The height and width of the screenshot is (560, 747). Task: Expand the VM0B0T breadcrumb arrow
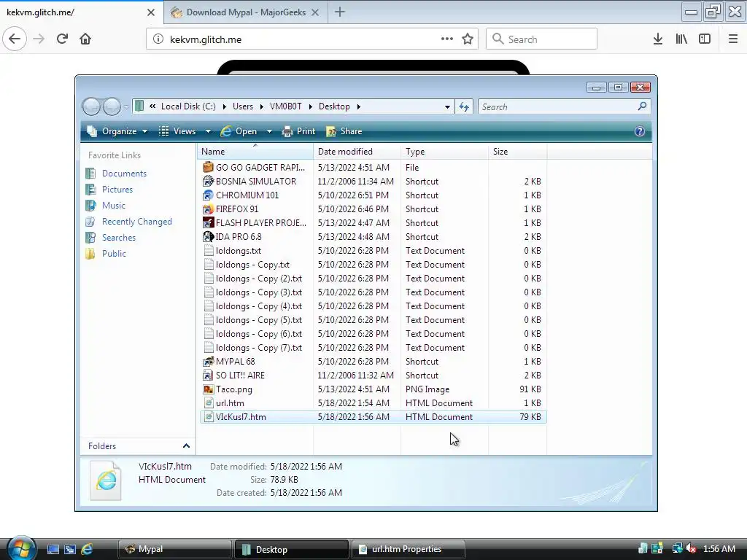pyautogui.click(x=311, y=106)
